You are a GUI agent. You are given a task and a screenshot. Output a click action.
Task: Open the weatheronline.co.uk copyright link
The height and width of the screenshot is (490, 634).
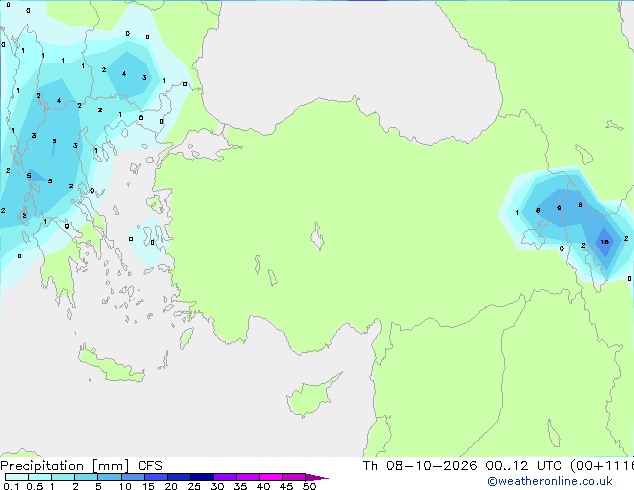549,481
